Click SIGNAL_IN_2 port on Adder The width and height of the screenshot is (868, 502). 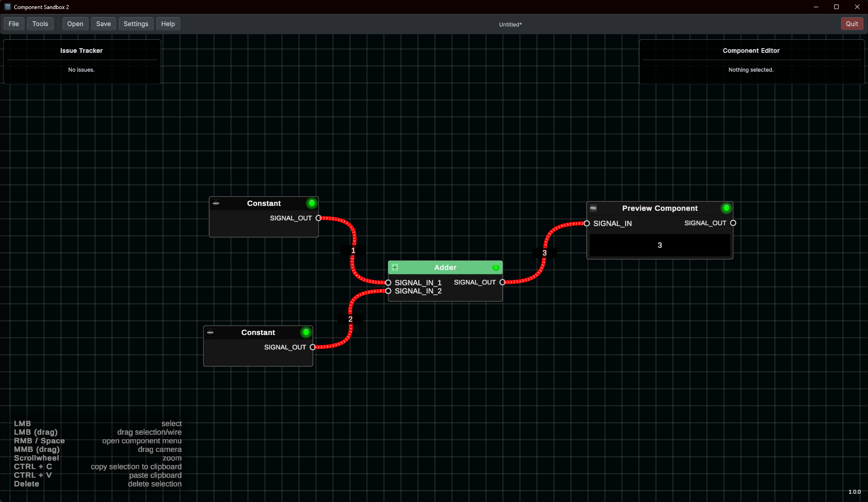(x=388, y=291)
